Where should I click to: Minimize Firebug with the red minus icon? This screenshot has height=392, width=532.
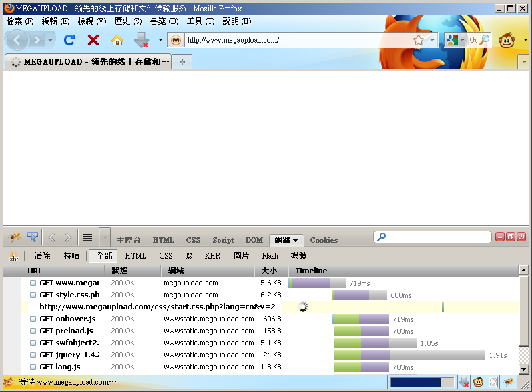click(x=500, y=237)
